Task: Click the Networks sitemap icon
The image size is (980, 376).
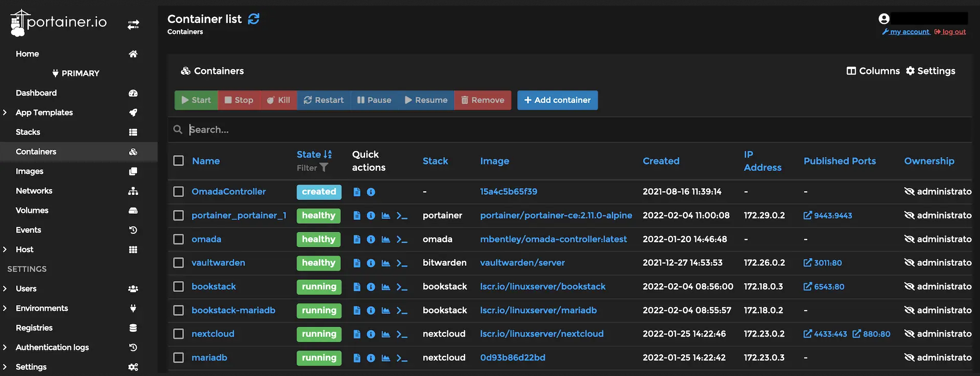Action: point(133,191)
